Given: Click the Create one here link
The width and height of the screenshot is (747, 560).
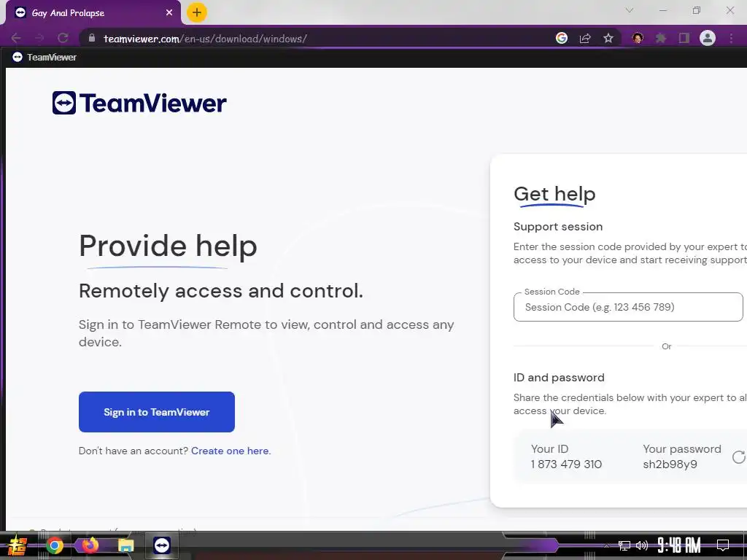Looking at the screenshot, I should point(231,451).
